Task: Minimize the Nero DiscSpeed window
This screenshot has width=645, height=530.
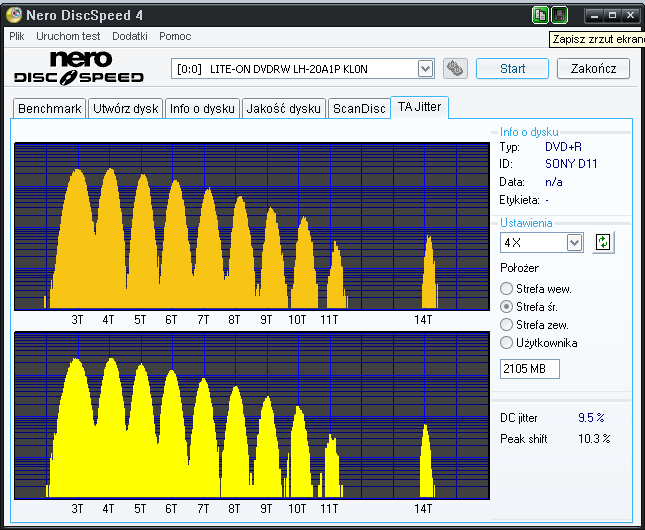Action: (594, 16)
